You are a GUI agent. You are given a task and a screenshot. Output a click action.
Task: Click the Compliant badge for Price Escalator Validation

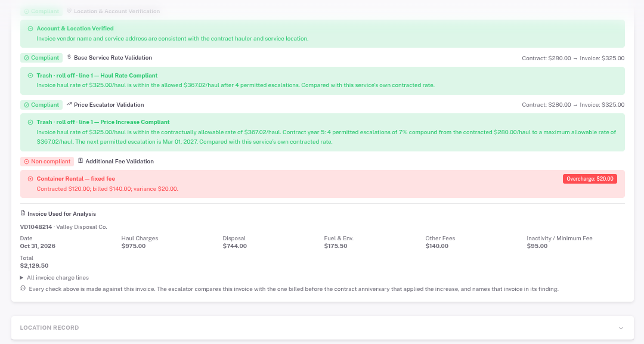[42, 105]
